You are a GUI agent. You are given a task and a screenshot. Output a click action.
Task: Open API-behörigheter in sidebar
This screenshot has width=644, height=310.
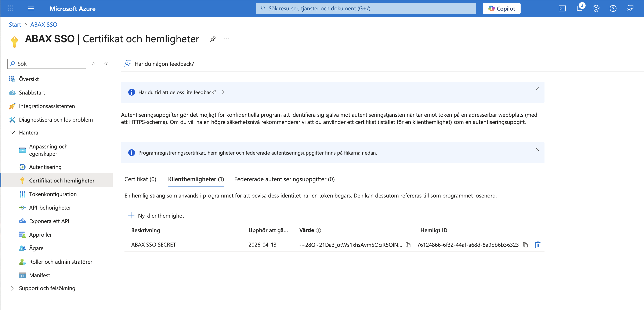(x=50, y=208)
